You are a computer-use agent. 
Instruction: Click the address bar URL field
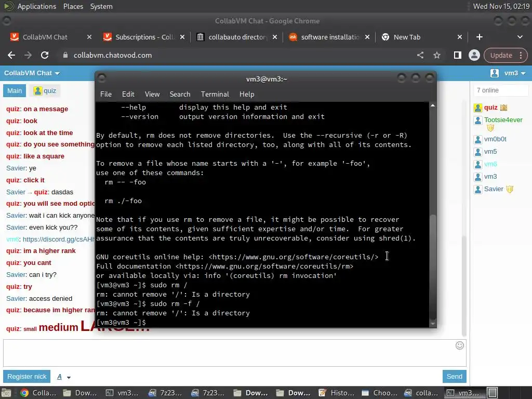click(x=237, y=55)
